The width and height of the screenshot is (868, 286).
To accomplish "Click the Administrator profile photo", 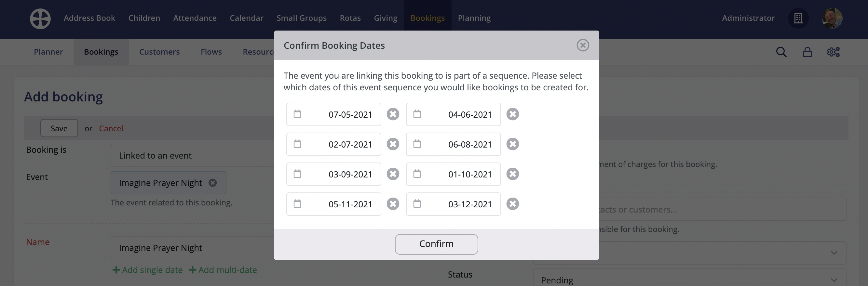I will [x=832, y=18].
